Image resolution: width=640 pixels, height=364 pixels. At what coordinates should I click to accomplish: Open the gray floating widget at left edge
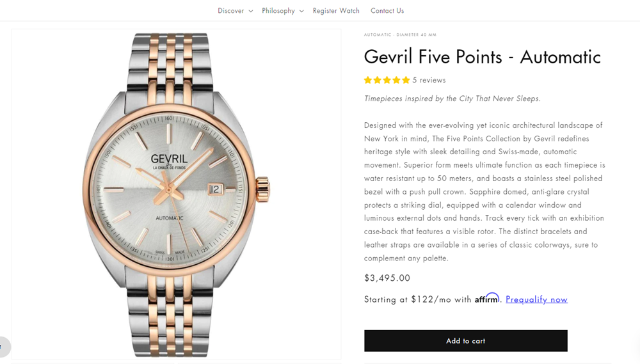(x=4, y=347)
